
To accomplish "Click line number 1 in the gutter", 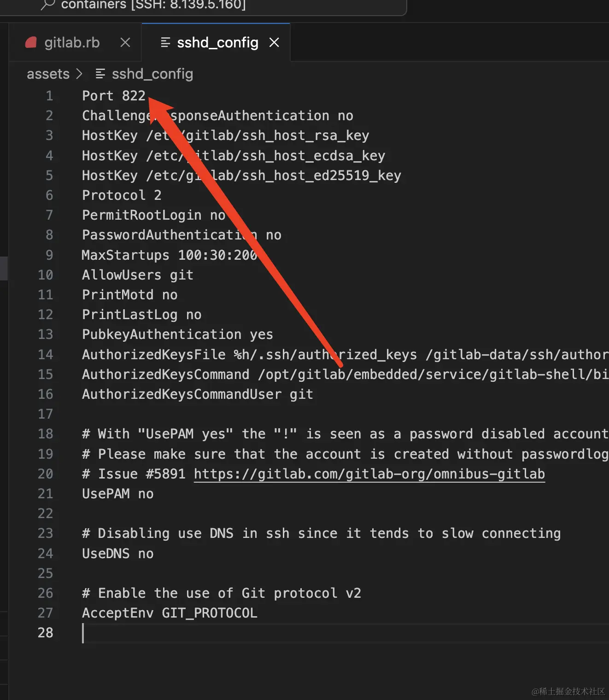I will point(49,96).
